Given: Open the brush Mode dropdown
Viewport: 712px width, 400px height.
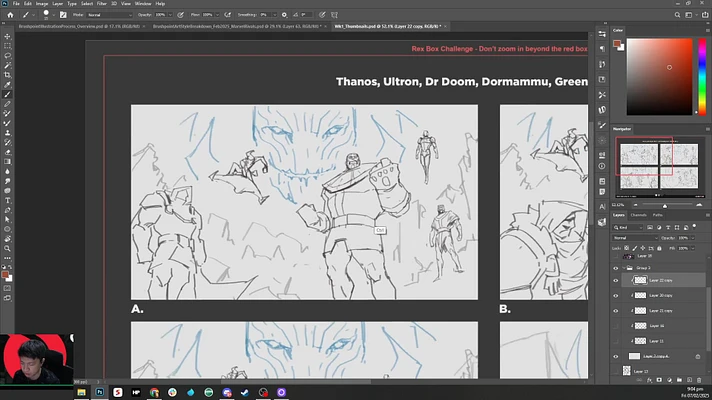Looking at the screenshot, I should point(109,15).
